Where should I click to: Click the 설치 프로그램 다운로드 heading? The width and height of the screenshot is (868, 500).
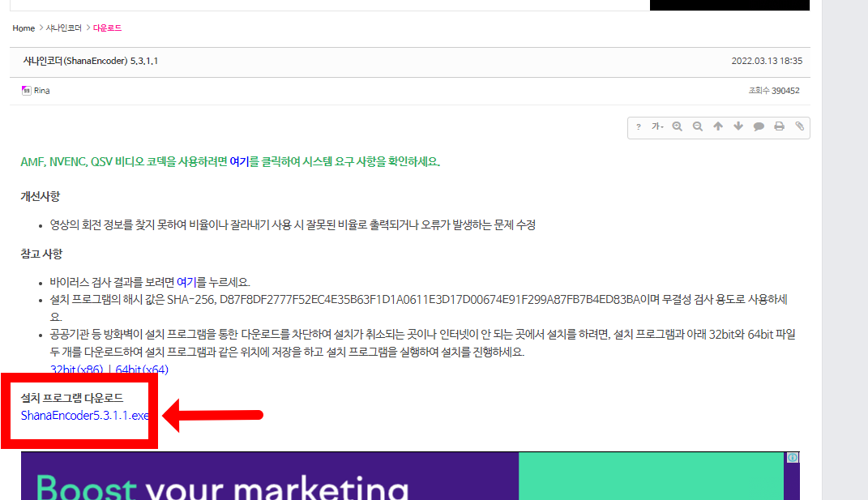tap(72, 398)
